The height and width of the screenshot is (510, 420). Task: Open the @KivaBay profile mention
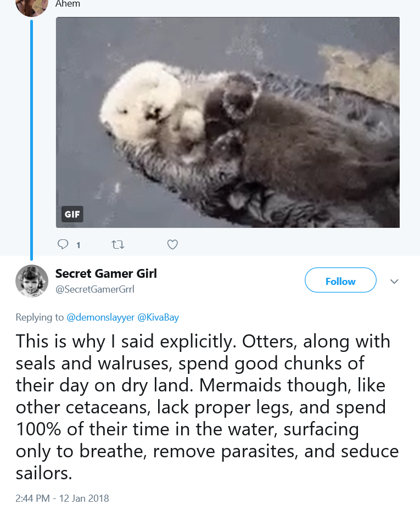(x=158, y=317)
